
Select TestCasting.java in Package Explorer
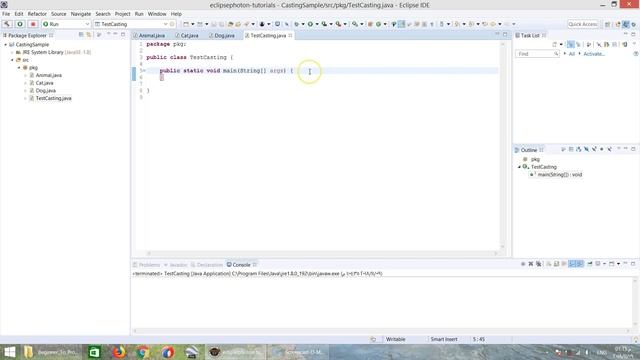coord(53,98)
